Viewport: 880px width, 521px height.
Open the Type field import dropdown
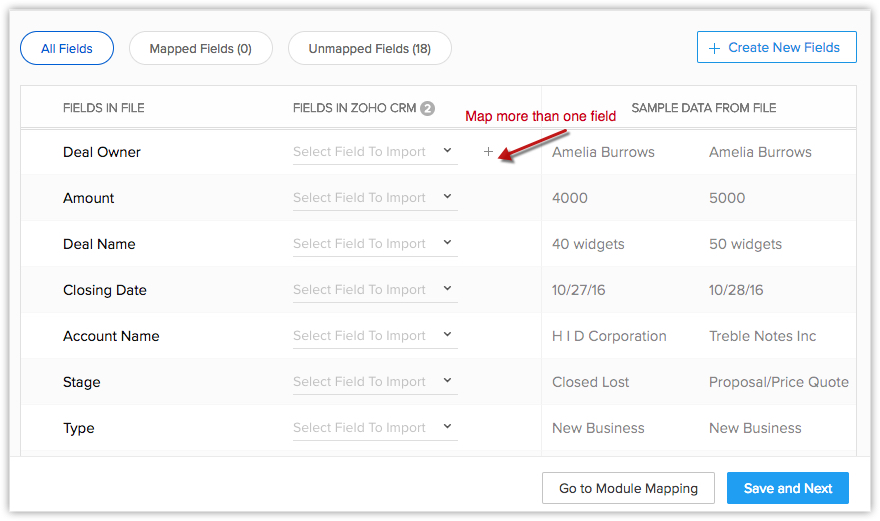coord(374,428)
